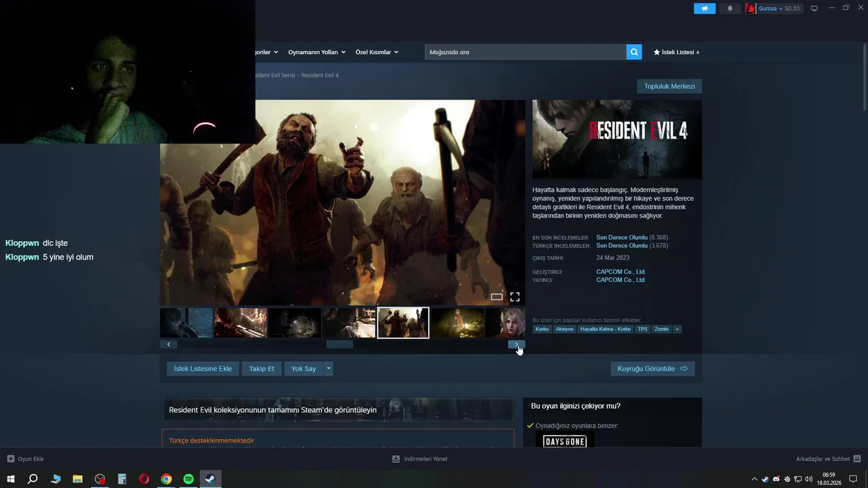Open the CAPCOM Co., Ltd. developer link
Viewport: 868px width, 488px height.
coord(620,272)
